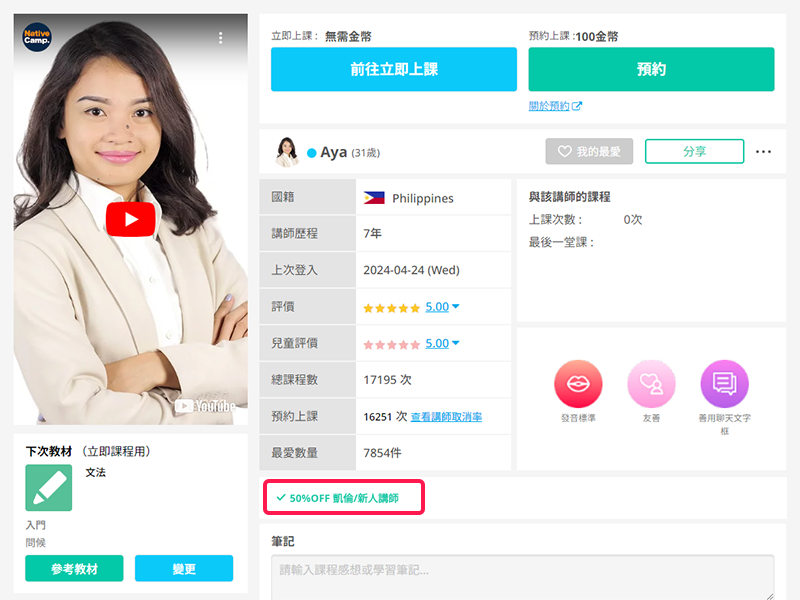Open the more options ellipsis menu

pyautogui.click(x=764, y=152)
